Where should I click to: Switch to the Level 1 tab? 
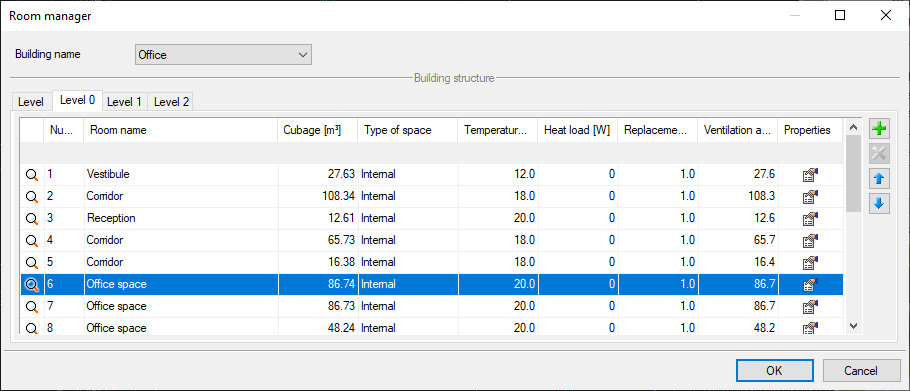(124, 102)
